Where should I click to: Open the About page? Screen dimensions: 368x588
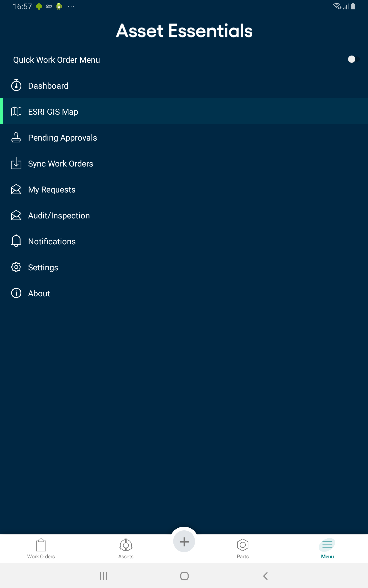(184, 294)
